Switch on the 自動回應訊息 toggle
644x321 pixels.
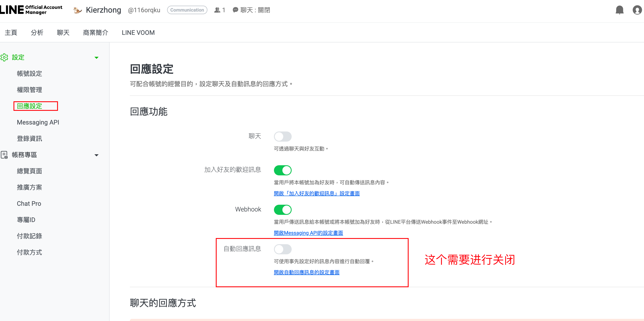click(283, 249)
